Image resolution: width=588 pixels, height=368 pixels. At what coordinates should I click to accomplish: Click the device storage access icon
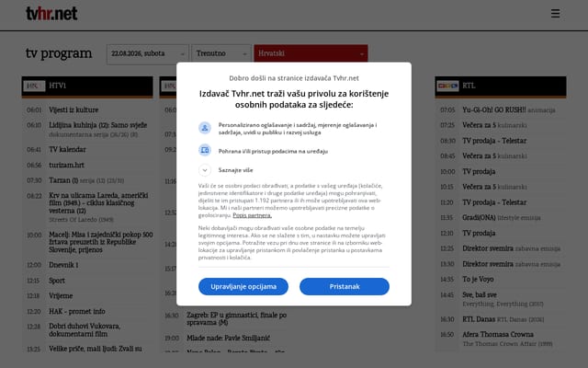click(x=205, y=151)
